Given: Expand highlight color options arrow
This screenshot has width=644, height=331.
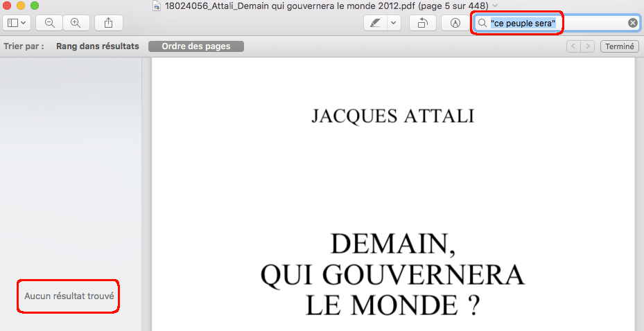Looking at the screenshot, I should point(394,23).
